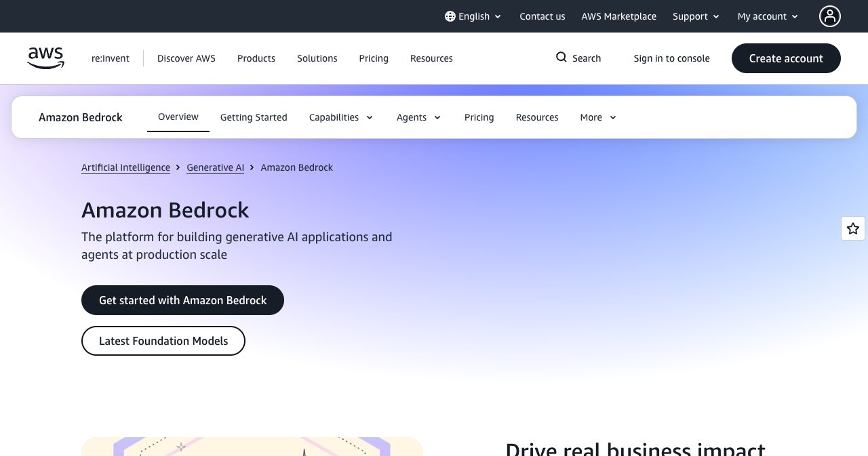Click the Create account button

click(x=786, y=58)
